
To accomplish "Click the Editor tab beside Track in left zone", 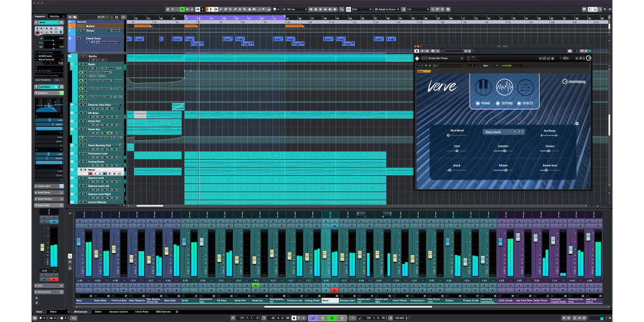I will (x=53, y=312).
